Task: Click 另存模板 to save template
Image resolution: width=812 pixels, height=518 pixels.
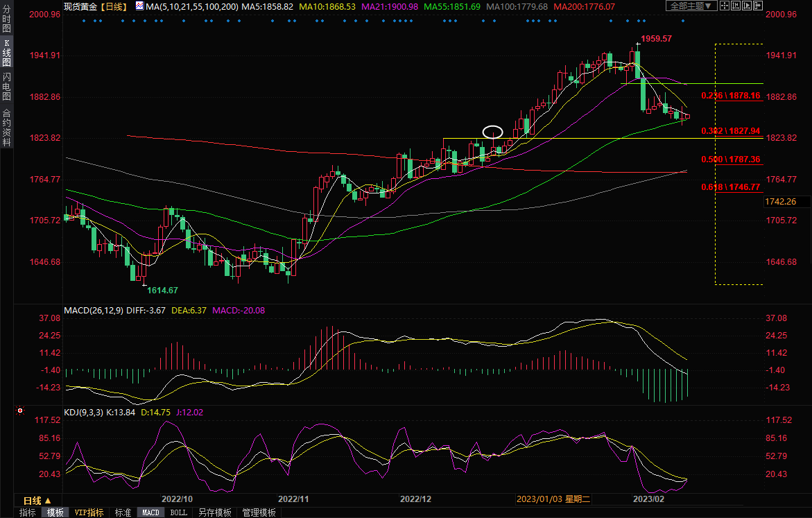Action: [214, 512]
